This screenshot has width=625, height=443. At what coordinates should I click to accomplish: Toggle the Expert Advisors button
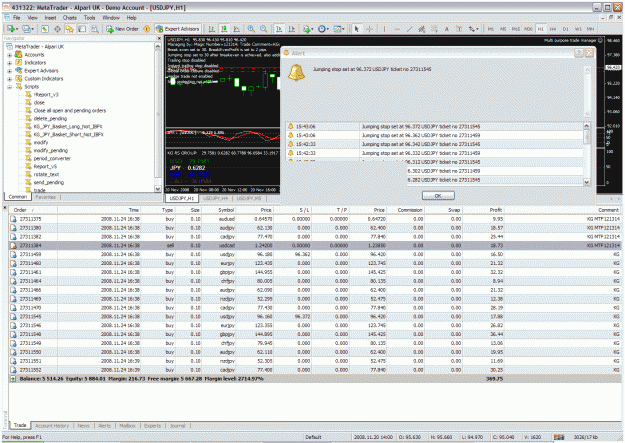point(177,29)
